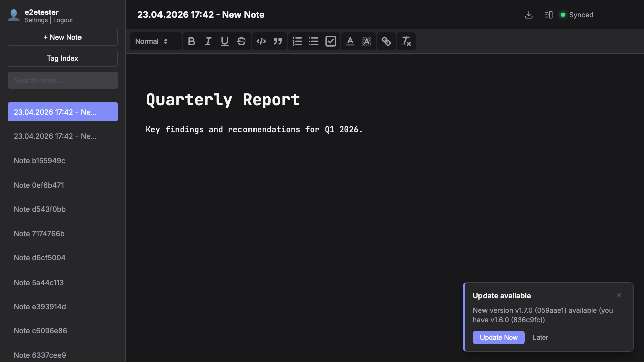Screen dimensions: 644x362
Task: Insert a code block
Action: [x=261, y=41]
